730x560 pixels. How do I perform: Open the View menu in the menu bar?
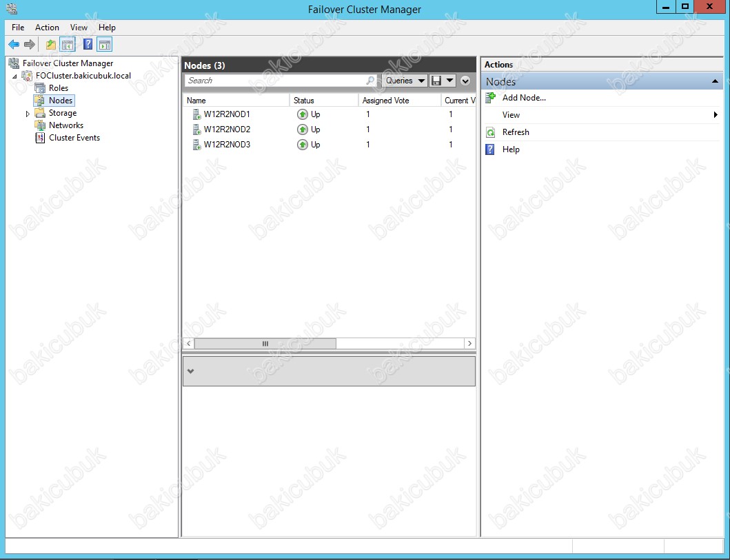[79, 28]
